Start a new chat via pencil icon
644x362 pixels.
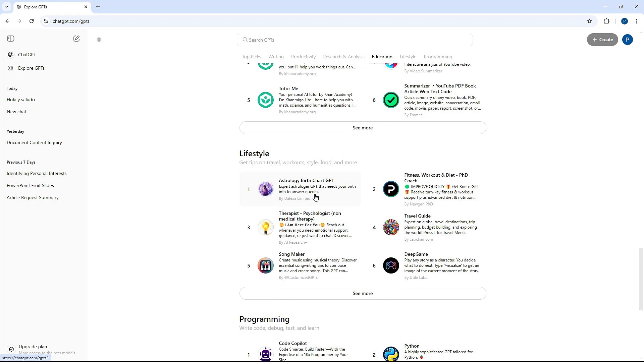76,39
